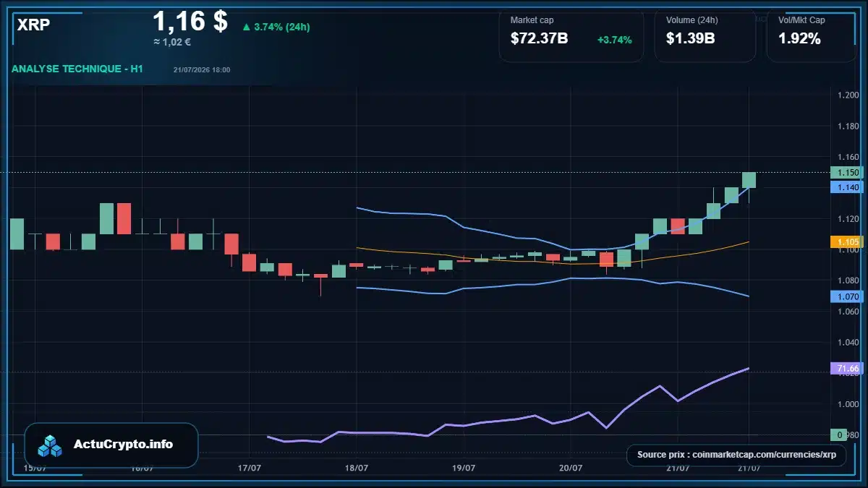Screen dimensions: 868x488
Task: Click the 17/07 date axis label
Action: [x=249, y=468]
